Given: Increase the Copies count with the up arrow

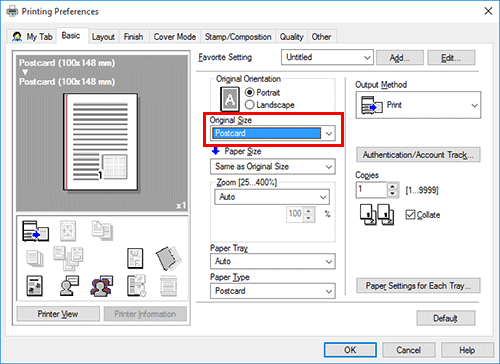Looking at the screenshot, I should tap(392, 186).
